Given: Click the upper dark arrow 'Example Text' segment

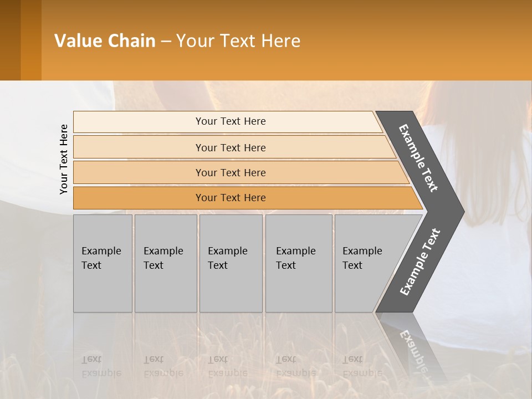Looking at the screenshot, I should 419,158.
